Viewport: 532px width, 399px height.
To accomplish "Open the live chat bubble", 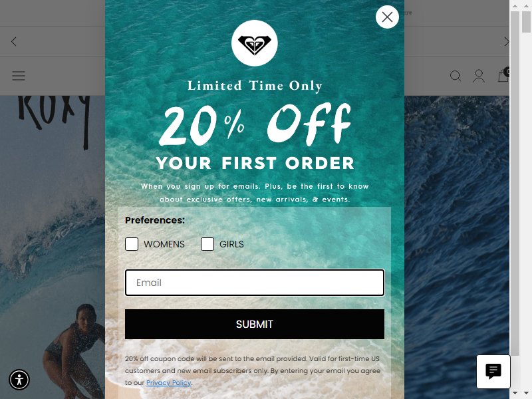I will click(x=493, y=372).
